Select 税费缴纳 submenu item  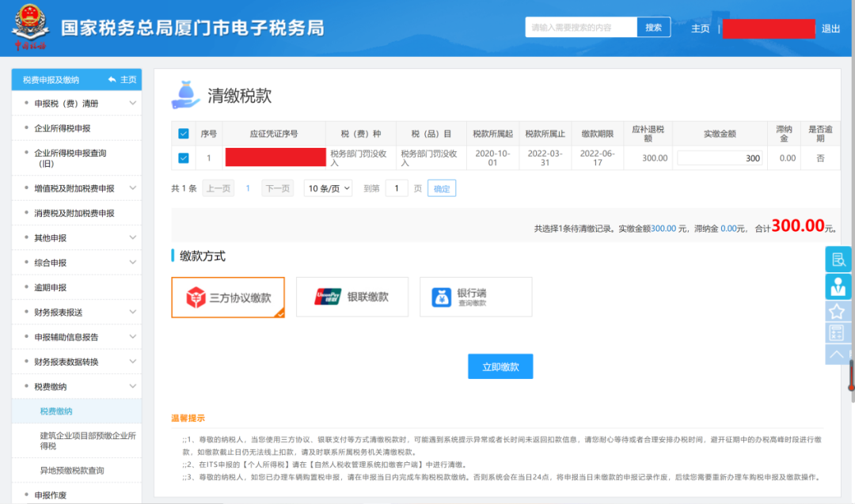click(x=77, y=411)
